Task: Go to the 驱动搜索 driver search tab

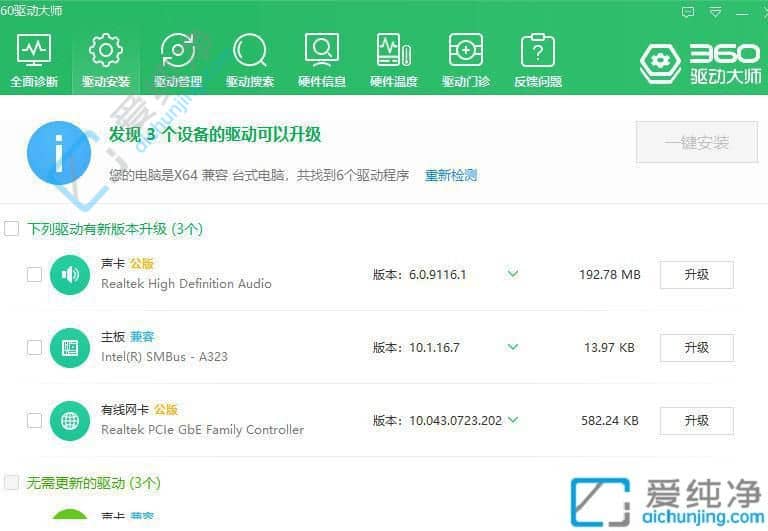Action: [250, 61]
